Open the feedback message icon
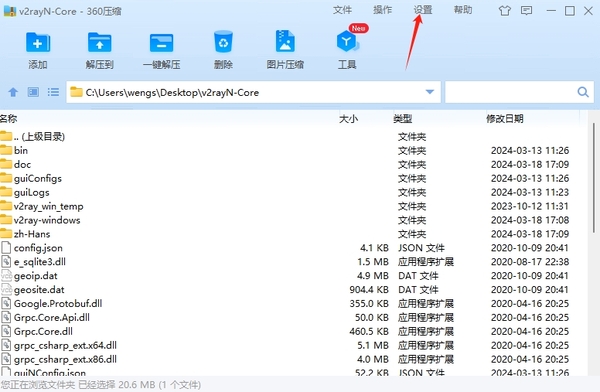 [527, 11]
